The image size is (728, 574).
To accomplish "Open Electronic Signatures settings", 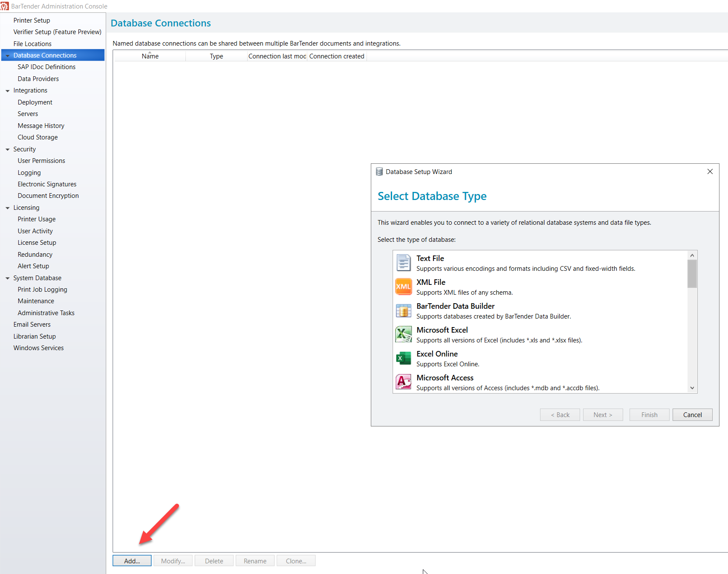I will 47,184.
